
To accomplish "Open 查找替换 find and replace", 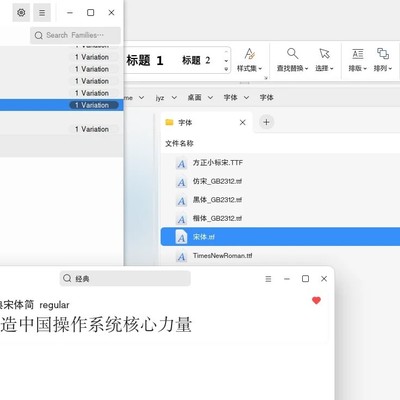I will point(292,60).
